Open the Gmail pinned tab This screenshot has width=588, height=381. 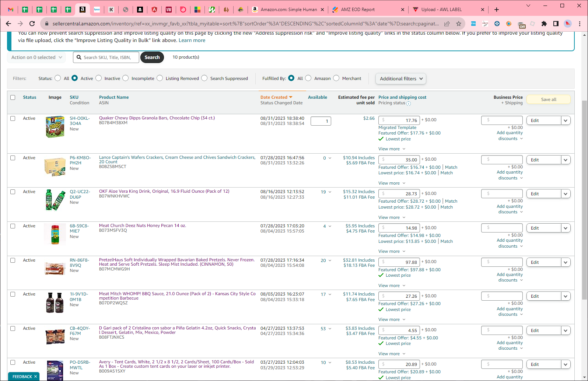[11, 10]
